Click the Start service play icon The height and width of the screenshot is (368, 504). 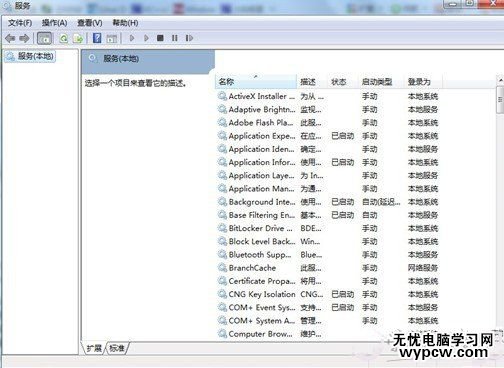pyautogui.click(x=132, y=38)
